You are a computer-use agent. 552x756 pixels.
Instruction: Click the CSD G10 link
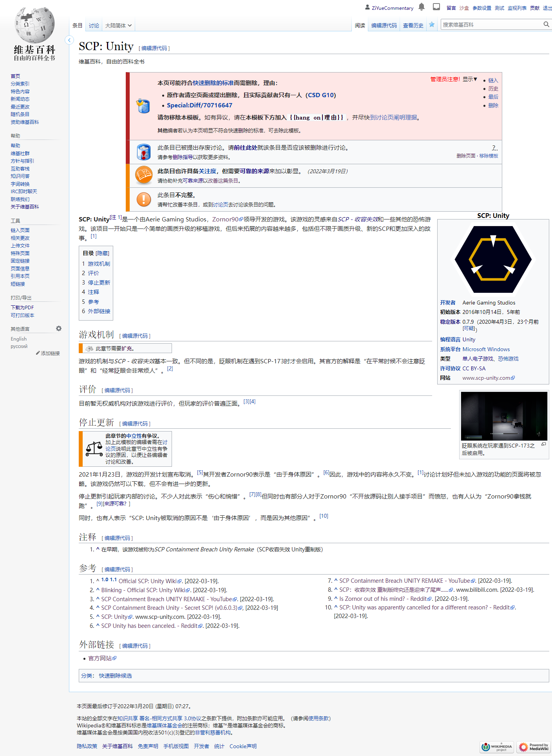pos(321,95)
